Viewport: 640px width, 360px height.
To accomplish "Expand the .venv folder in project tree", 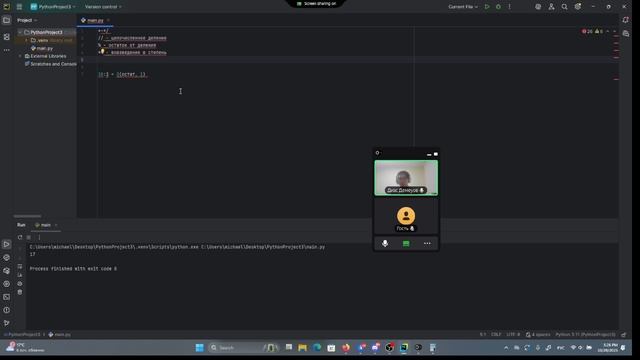I will coord(27,40).
